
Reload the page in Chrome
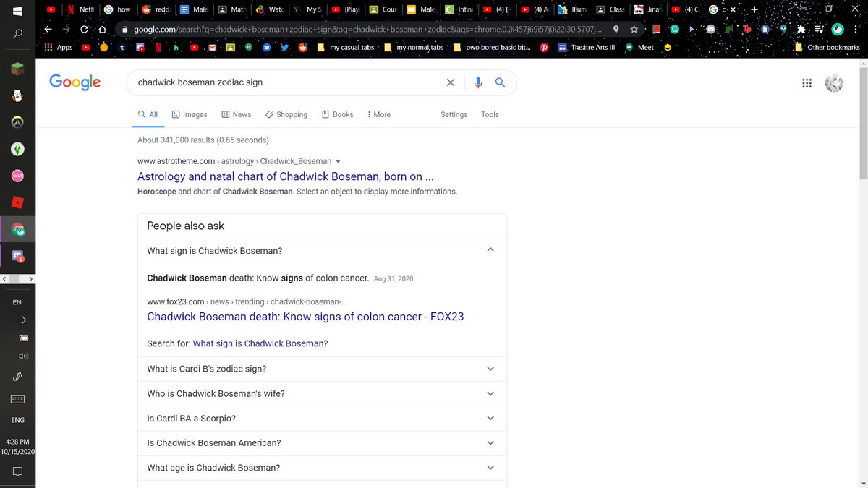[85, 29]
